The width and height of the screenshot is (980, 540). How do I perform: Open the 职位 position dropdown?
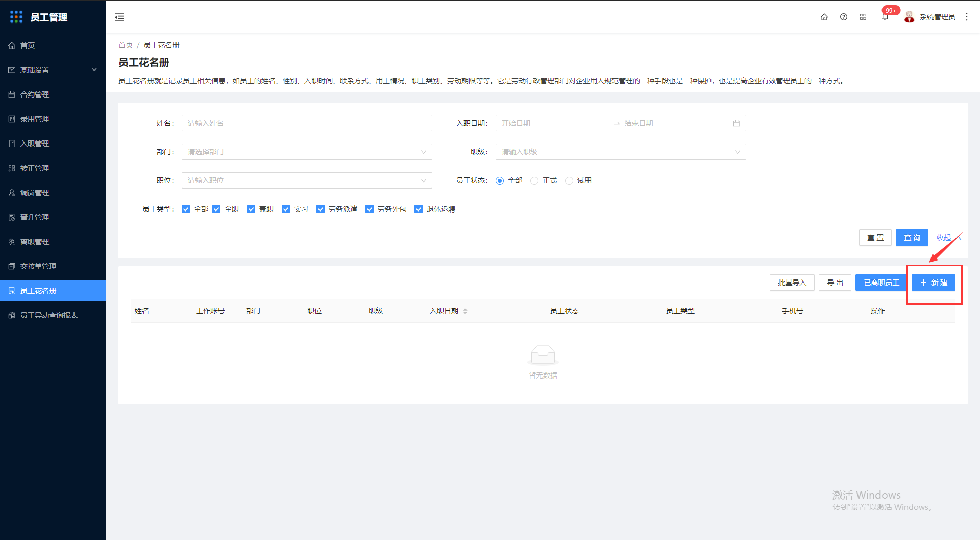(307, 180)
